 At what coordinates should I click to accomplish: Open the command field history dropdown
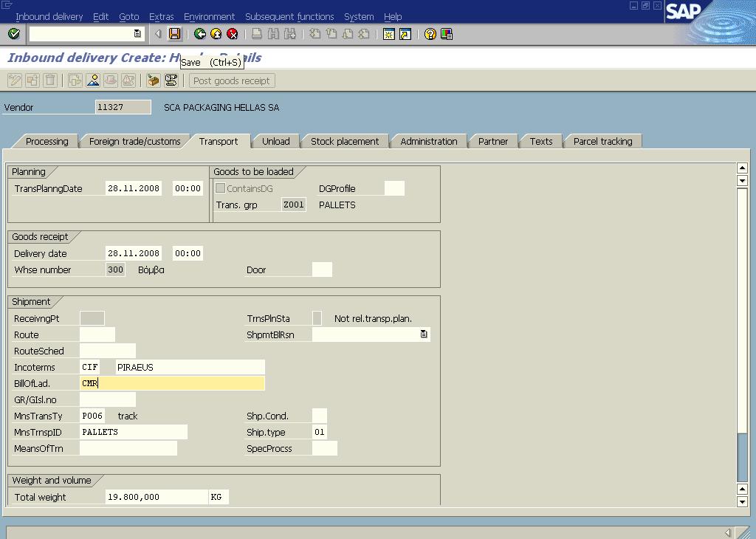137,34
